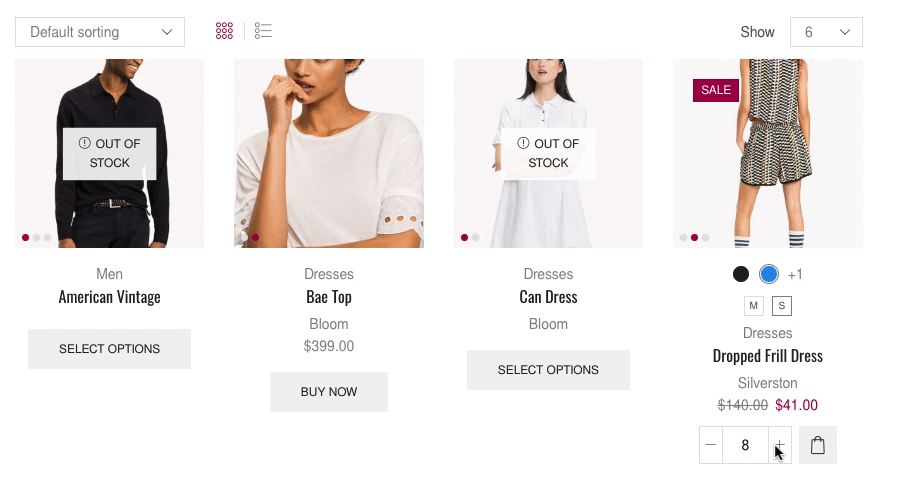
Task: Add Dropped Frill Dress to cart
Action: [817, 446]
